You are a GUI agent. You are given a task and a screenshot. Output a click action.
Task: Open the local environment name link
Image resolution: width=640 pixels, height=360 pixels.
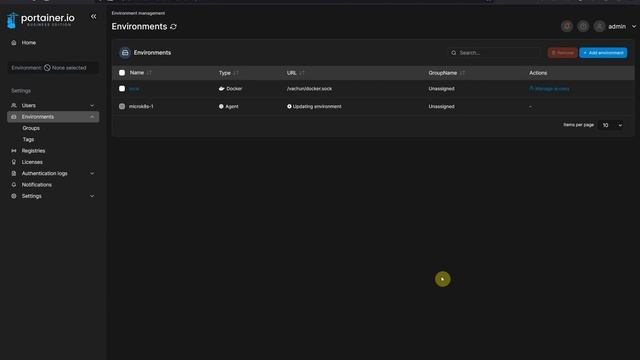pyautogui.click(x=134, y=89)
